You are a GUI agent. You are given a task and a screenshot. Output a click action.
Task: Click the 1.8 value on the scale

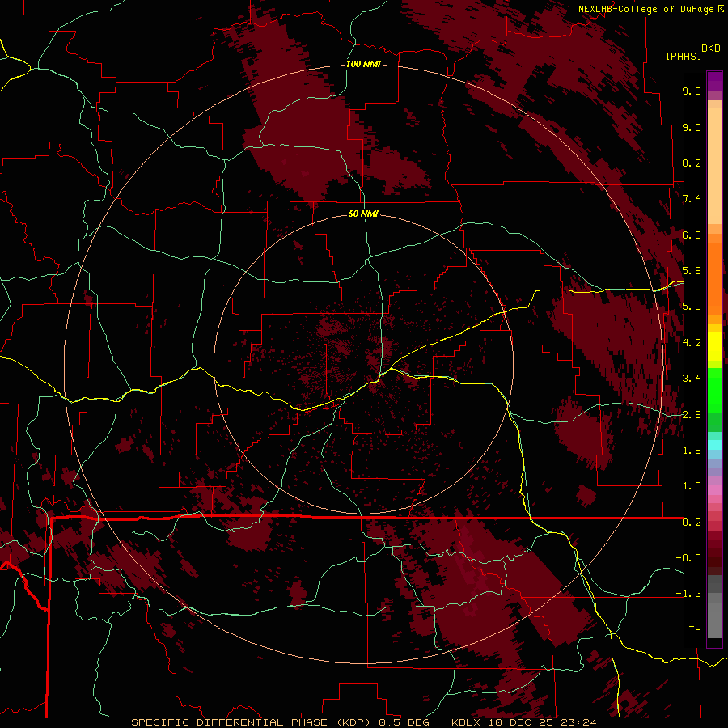[x=692, y=451]
